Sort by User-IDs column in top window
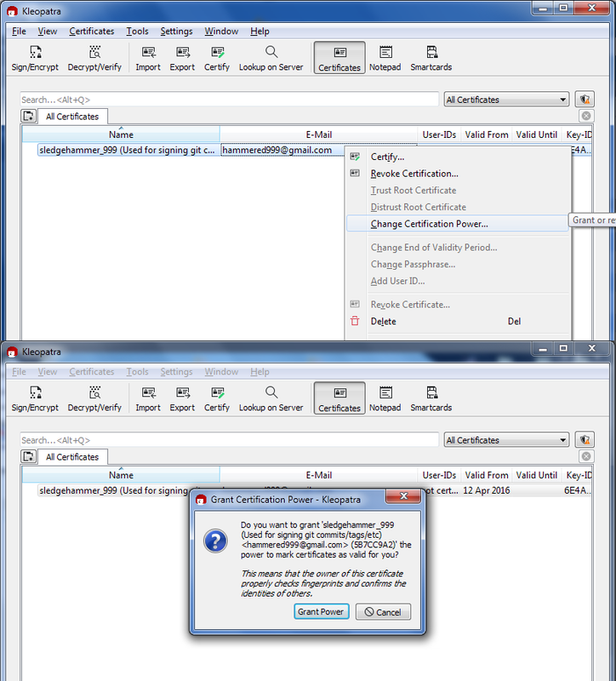Image resolution: width=616 pixels, height=681 pixels. point(439,134)
